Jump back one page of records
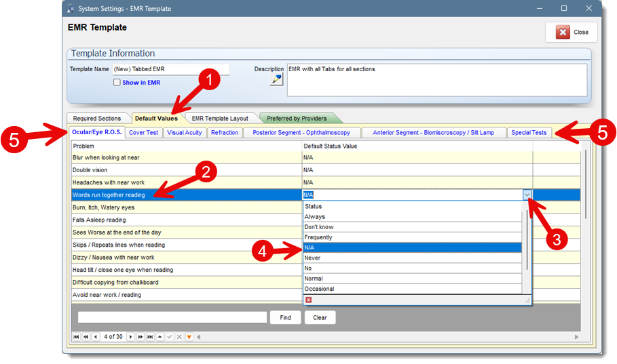617x364 pixels. click(x=86, y=337)
